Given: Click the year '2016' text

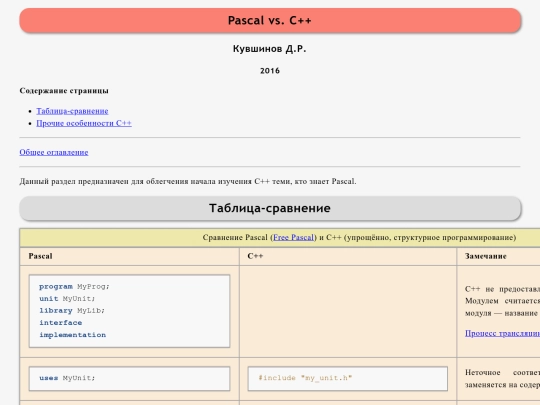Looking at the screenshot, I should 270,71.
